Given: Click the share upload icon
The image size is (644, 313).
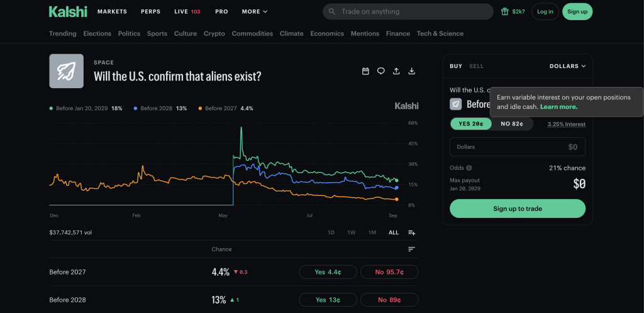Looking at the screenshot, I should [x=396, y=71].
